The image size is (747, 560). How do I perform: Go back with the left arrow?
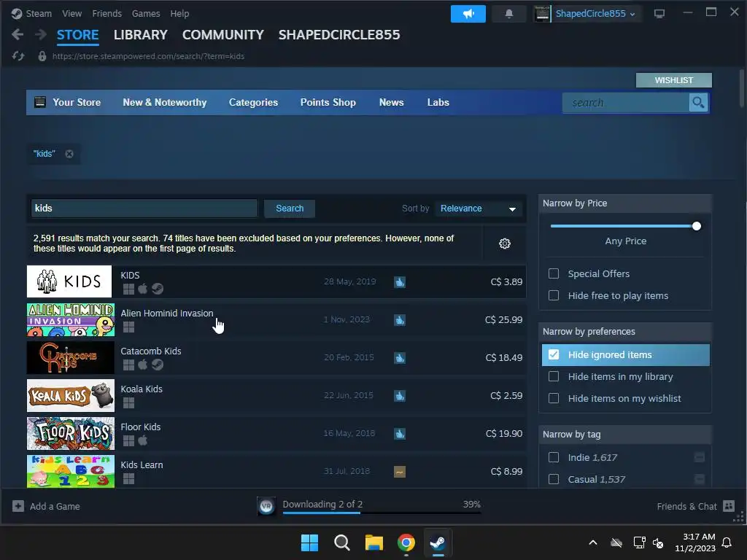pos(18,34)
